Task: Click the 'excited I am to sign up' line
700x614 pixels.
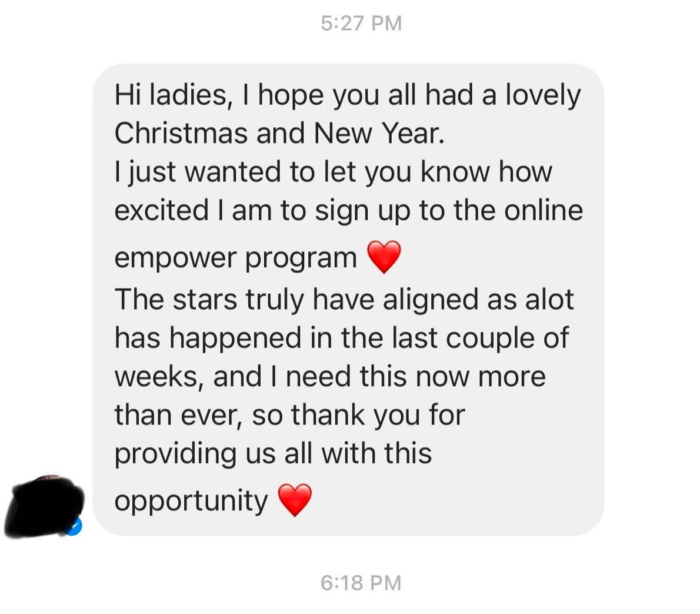Action: pyautogui.click(x=349, y=211)
